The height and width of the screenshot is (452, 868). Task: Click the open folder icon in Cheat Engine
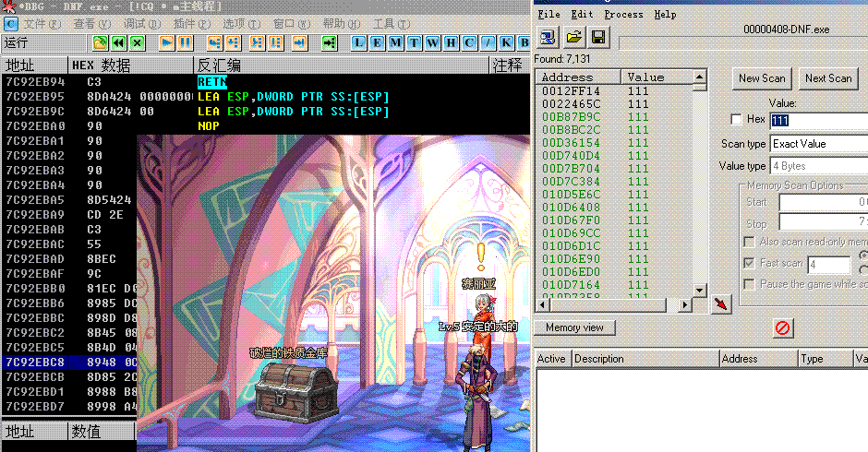[x=573, y=38]
